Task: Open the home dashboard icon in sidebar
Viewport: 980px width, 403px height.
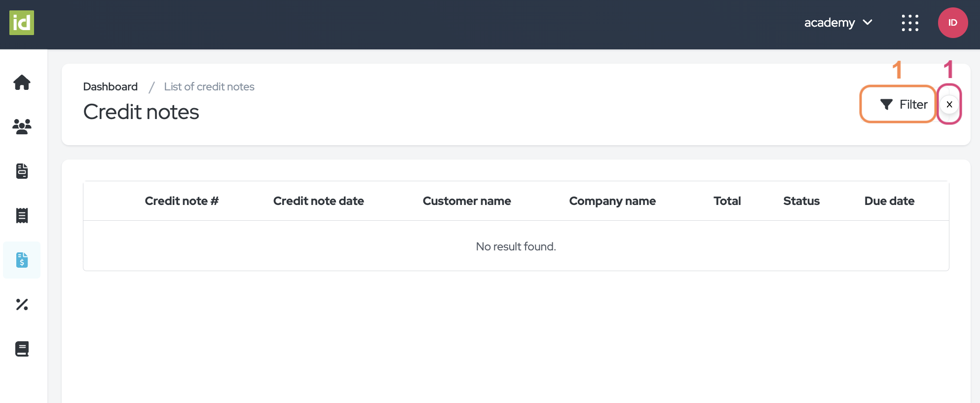Action: 22,82
